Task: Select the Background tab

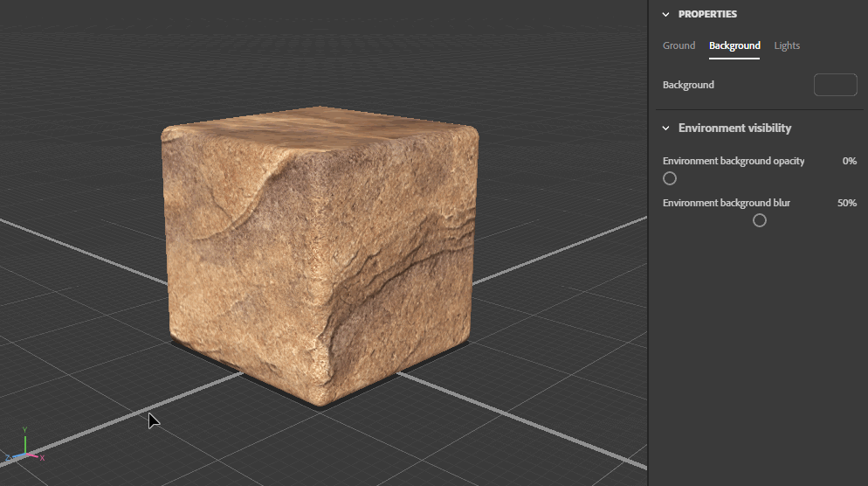Action: point(734,45)
